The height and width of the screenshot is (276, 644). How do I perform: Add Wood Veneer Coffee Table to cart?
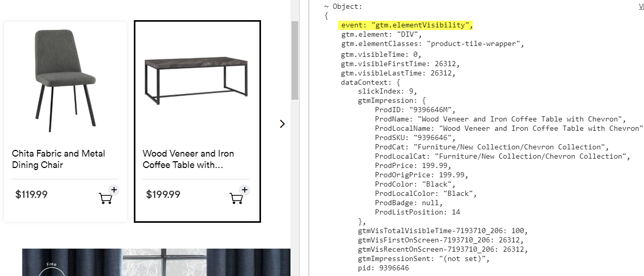point(239,195)
